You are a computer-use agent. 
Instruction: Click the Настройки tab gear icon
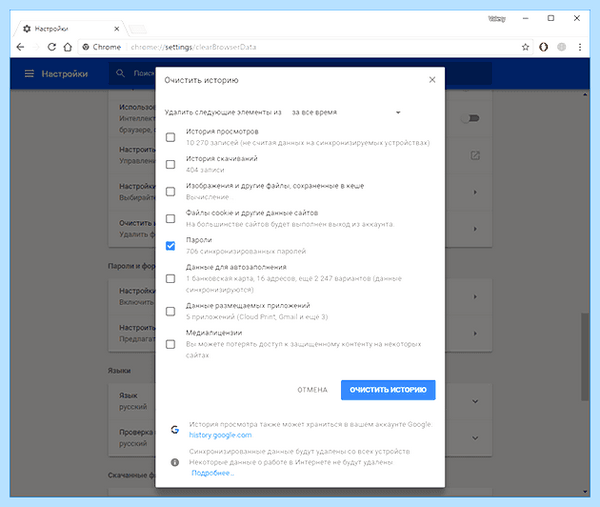[x=27, y=29]
